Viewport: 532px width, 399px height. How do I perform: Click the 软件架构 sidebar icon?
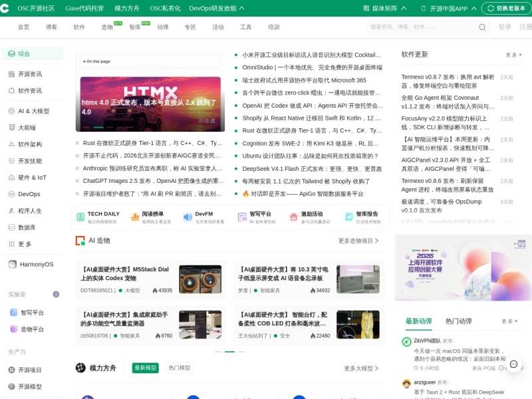pos(11,144)
